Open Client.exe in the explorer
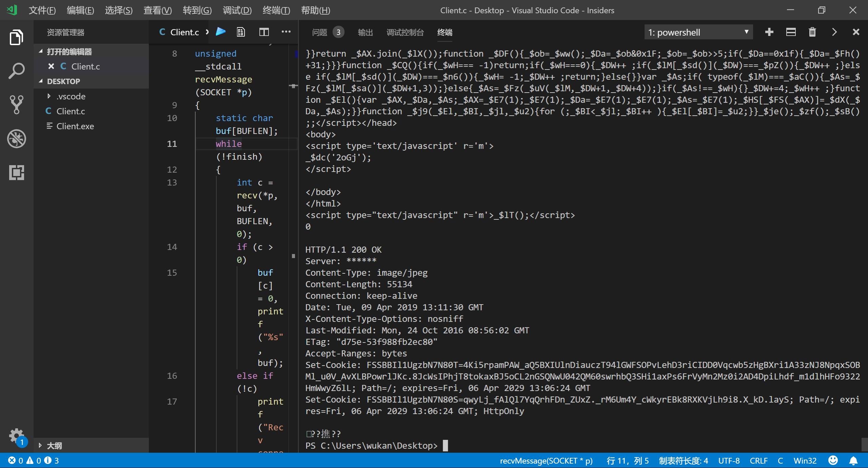The image size is (868, 468). 75,126
